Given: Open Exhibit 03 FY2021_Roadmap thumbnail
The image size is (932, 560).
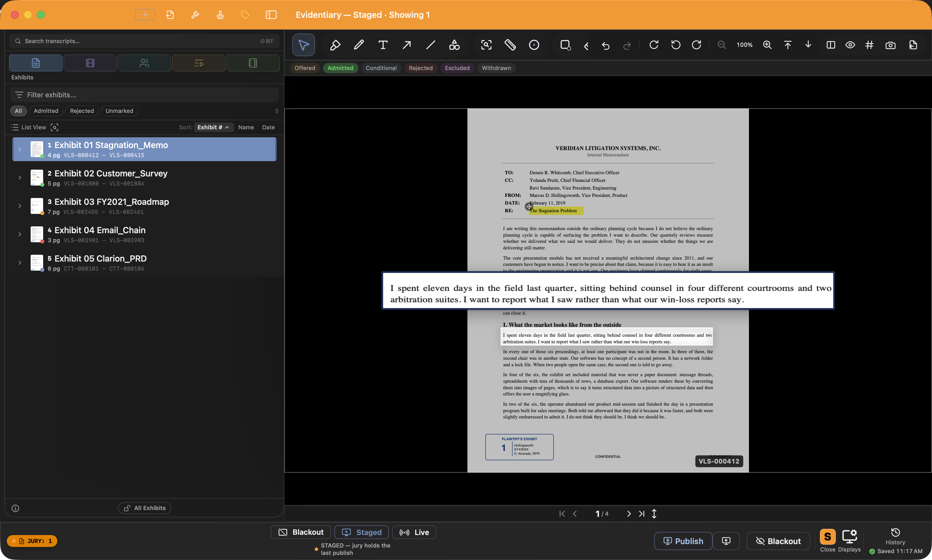Looking at the screenshot, I should pos(37,206).
